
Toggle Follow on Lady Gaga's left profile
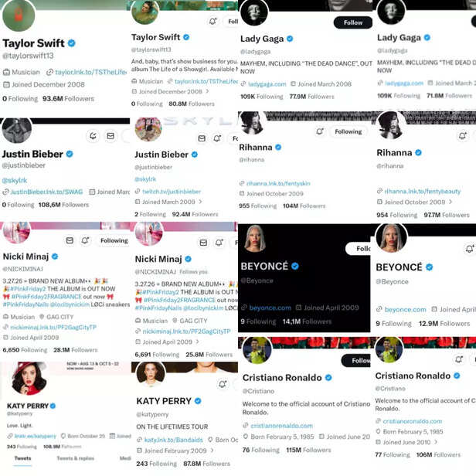[353, 22]
